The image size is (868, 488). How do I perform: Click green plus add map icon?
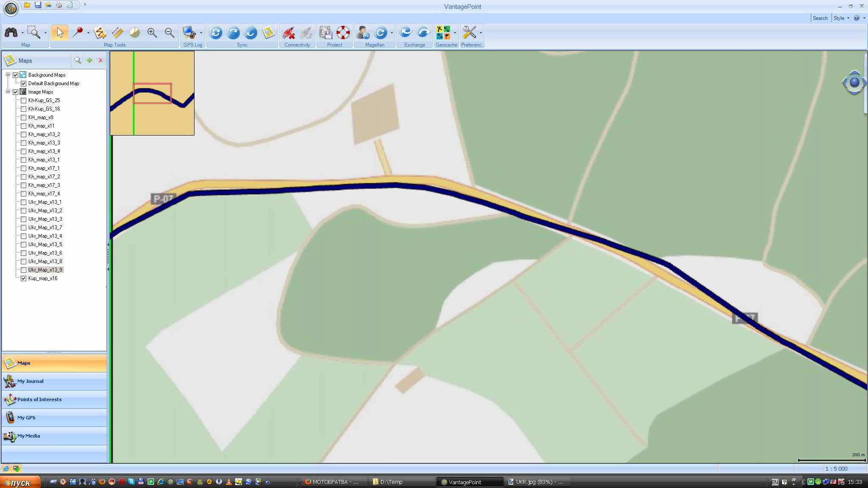pos(89,60)
